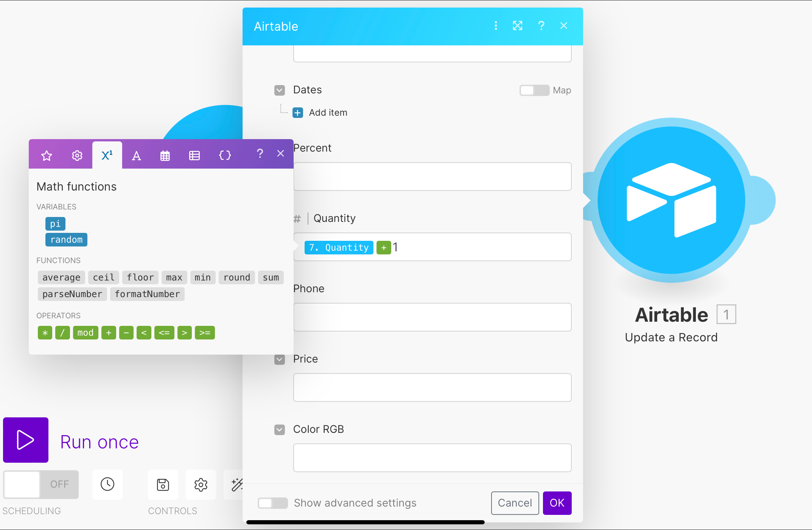Viewport: 812px width, 530px height.
Task: Insert the minus operator
Action: [x=126, y=333]
